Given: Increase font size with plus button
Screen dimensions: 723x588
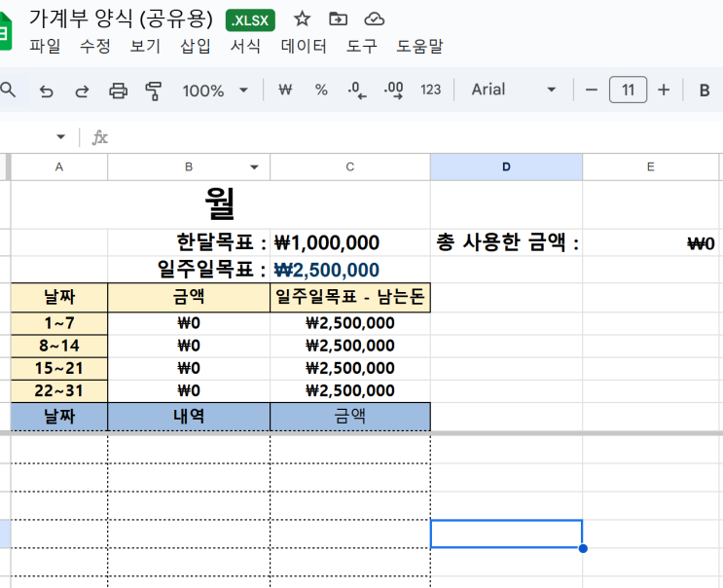Looking at the screenshot, I should [x=664, y=90].
